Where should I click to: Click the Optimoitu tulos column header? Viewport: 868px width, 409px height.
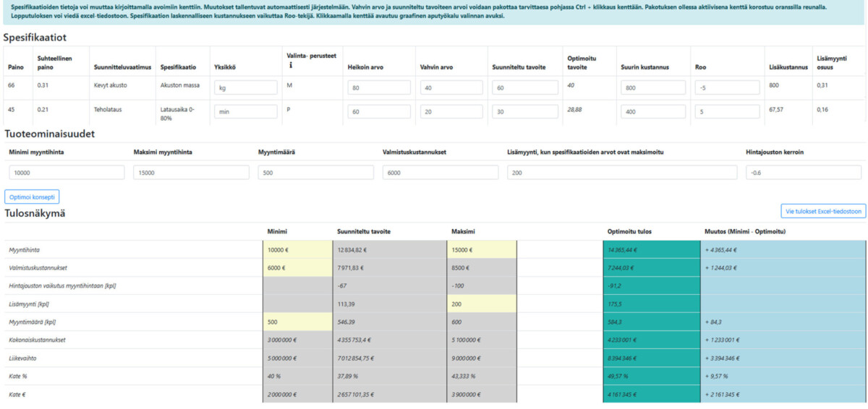[628, 232]
